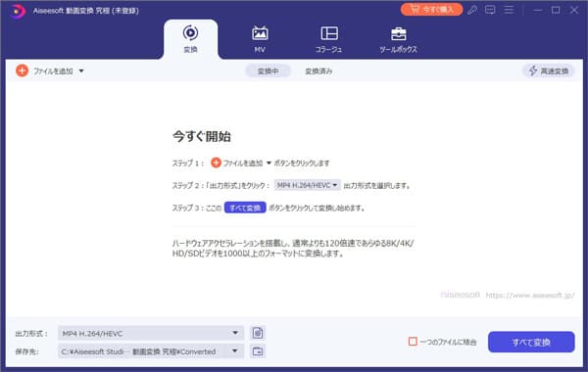Click the bottom すべて変換 convert all button
The width and height of the screenshot is (588, 372).
point(531,342)
